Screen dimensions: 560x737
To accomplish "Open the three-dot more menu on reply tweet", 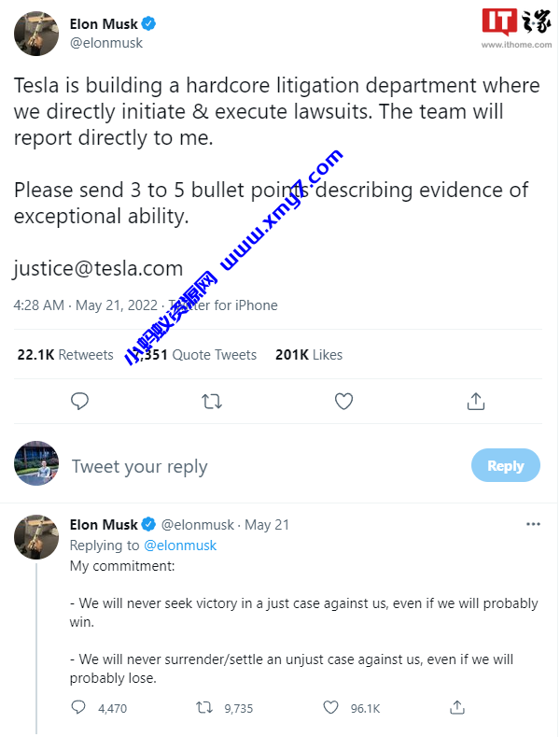I will [x=533, y=524].
